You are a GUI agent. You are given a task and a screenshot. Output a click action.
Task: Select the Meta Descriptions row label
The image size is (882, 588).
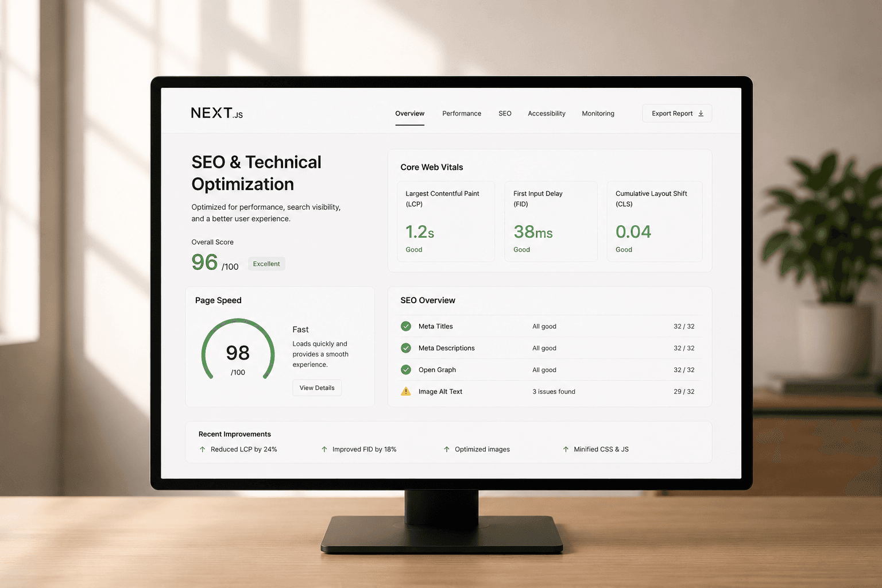tap(446, 348)
